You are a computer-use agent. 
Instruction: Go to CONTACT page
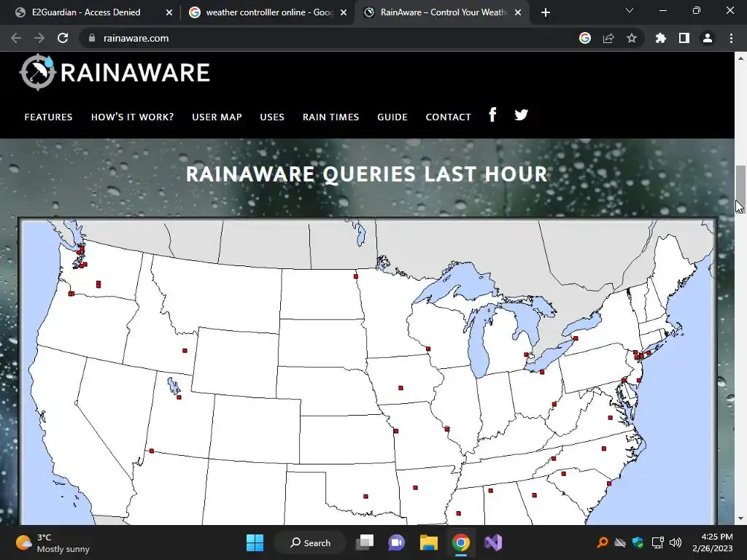(x=449, y=117)
